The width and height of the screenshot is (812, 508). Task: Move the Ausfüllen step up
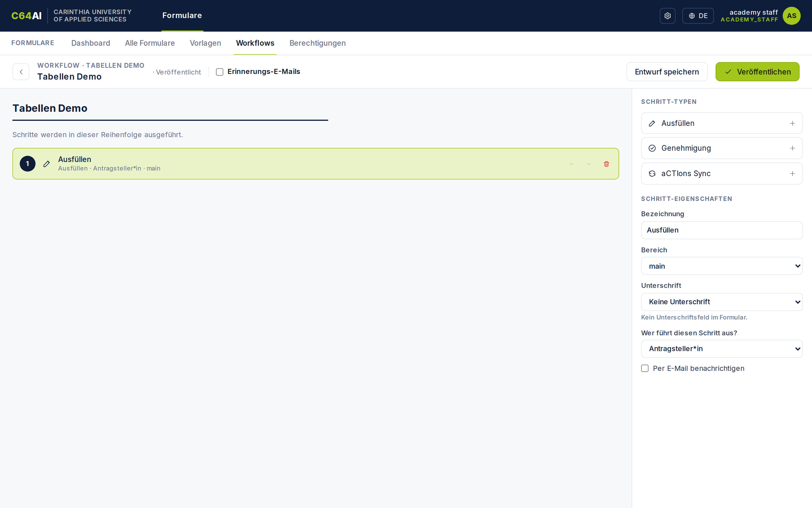pos(572,164)
